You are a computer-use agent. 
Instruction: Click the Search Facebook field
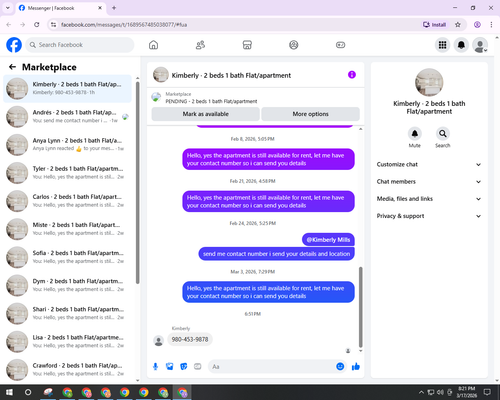(x=80, y=45)
